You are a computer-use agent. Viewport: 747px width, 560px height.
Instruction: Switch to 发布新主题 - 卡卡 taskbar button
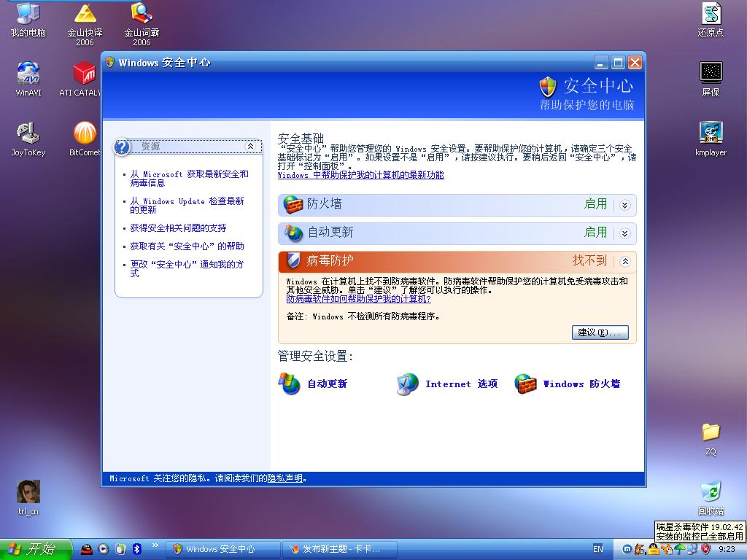tap(340, 549)
